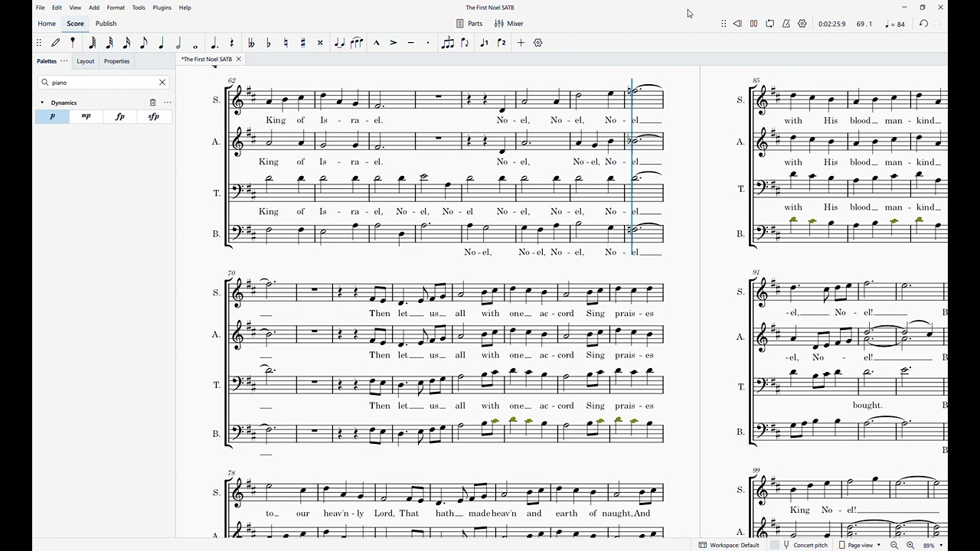Image resolution: width=980 pixels, height=551 pixels.
Task: Open the File menu
Action: click(41, 8)
